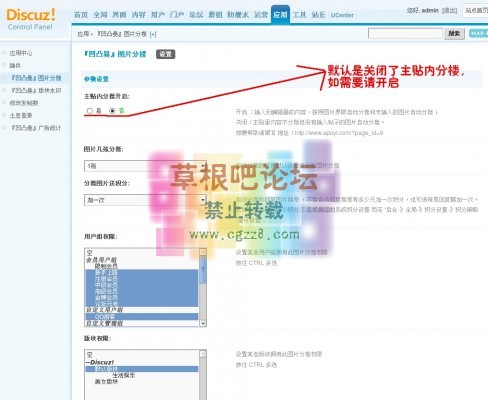Open 应用中心 in the sidebar
The width and height of the screenshot is (488, 400).
tap(21, 53)
